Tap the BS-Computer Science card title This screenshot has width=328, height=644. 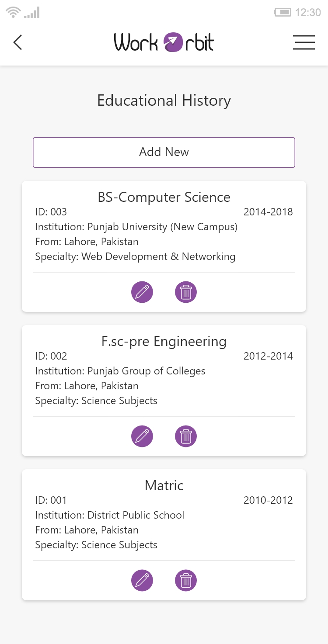pyautogui.click(x=164, y=197)
